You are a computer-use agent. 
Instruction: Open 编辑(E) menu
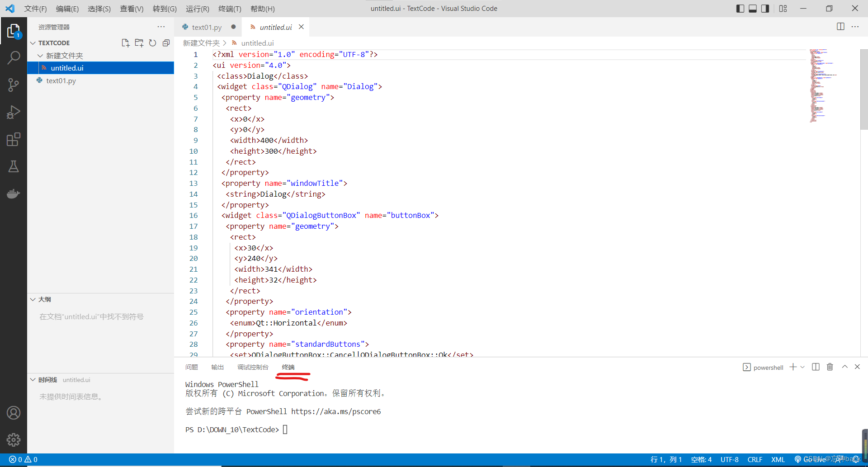click(x=67, y=9)
